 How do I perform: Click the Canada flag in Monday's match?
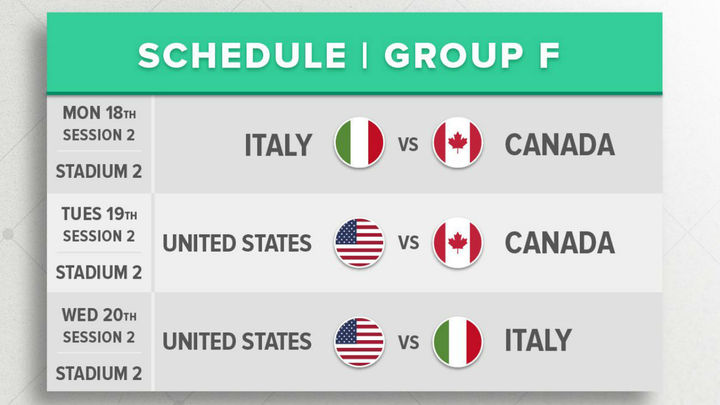tap(457, 144)
